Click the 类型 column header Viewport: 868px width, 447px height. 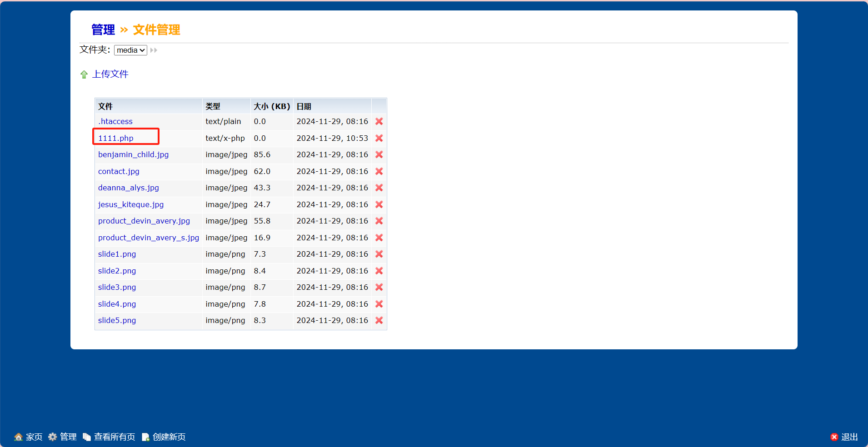(x=213, y=106)
